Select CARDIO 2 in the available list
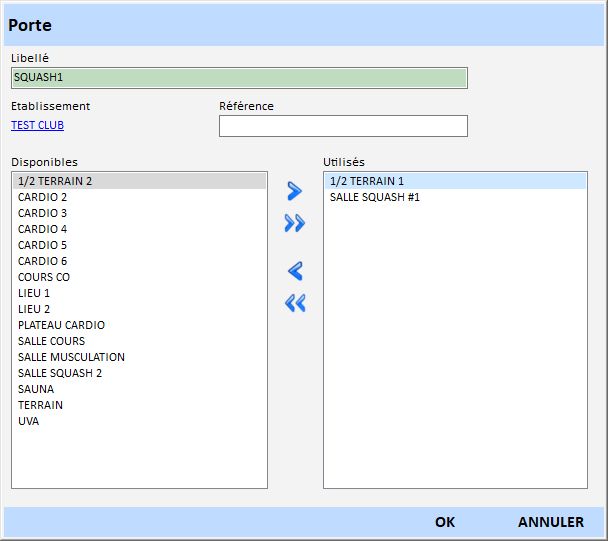 [x=43, y=197]
